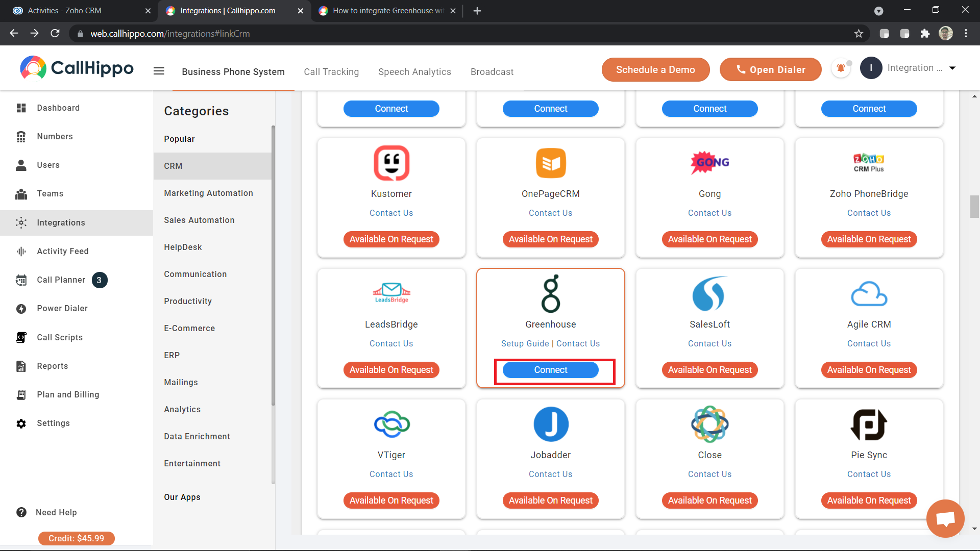This screenshot has height=551, width=980.
Task: Click Available On Request for Agile CRM
Action: (869, 370)
